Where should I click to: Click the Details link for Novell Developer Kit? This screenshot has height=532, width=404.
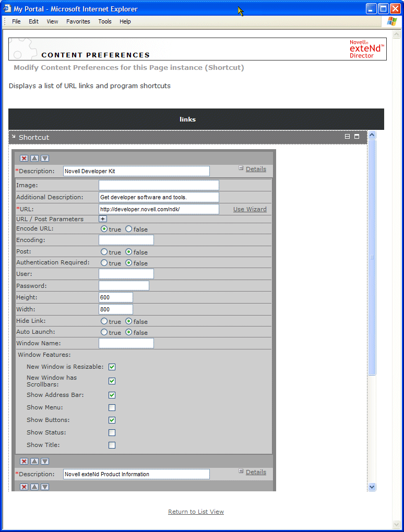(256, 169)
